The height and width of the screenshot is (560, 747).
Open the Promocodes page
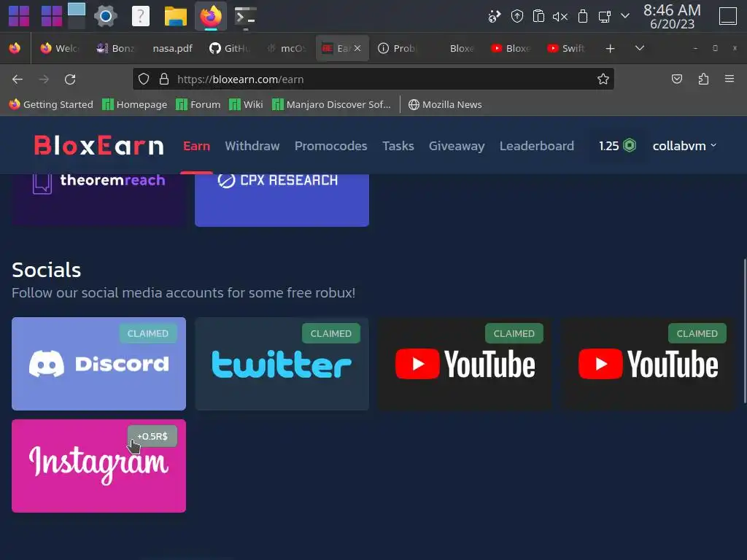click(x=330, y=146)
